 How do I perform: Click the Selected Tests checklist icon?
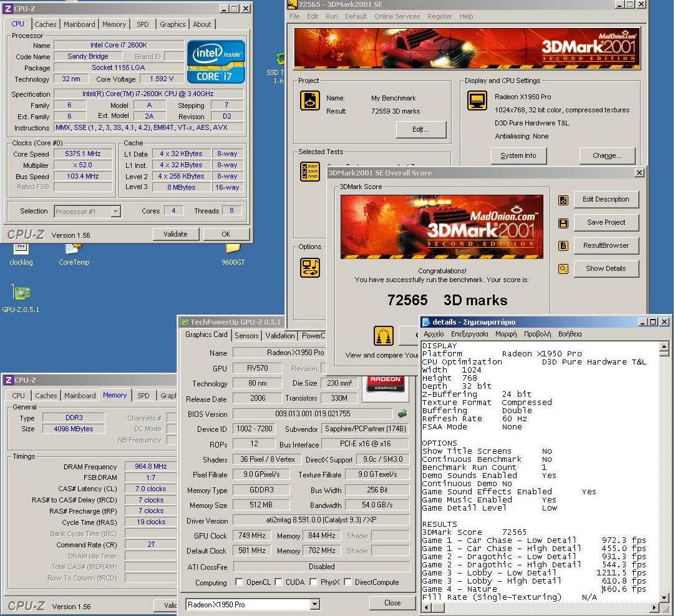pos(309,172)
